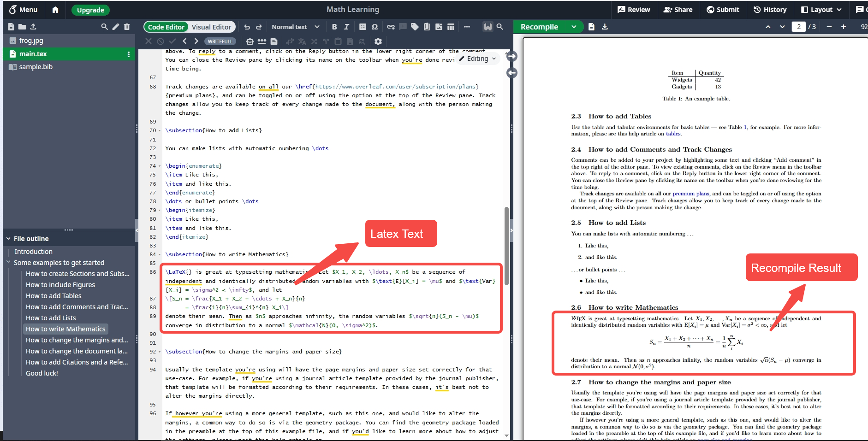
Task: Insert inline math using the math icon
Action: coord(363,27)
